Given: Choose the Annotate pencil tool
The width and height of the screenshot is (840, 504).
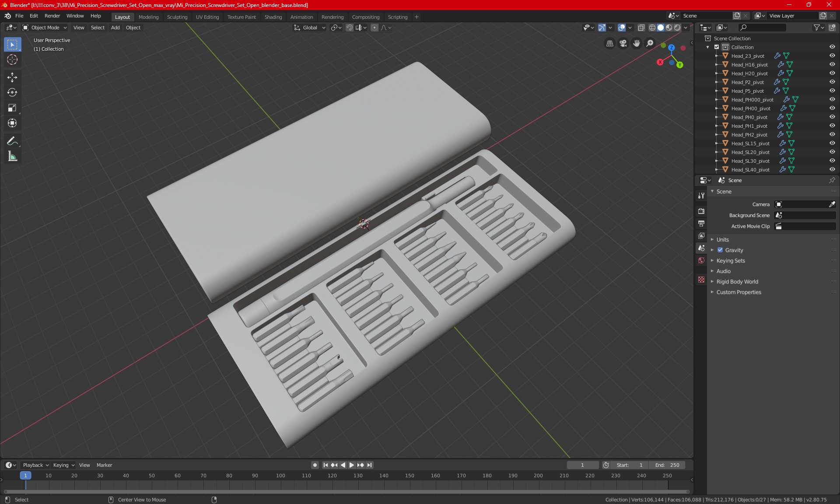Looking at the screenshot, I should [12, 141].
